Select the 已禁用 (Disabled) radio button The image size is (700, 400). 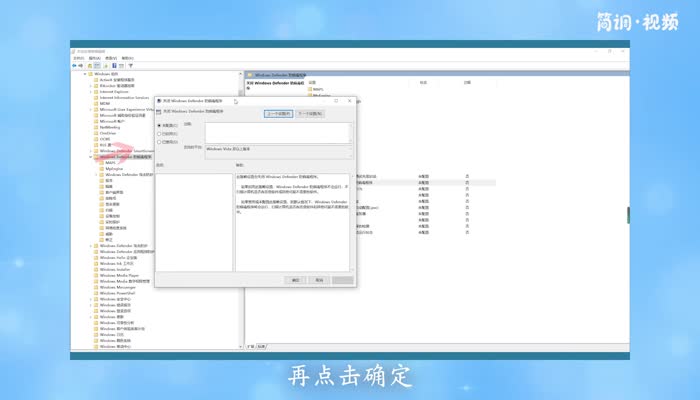click(159, 142)
